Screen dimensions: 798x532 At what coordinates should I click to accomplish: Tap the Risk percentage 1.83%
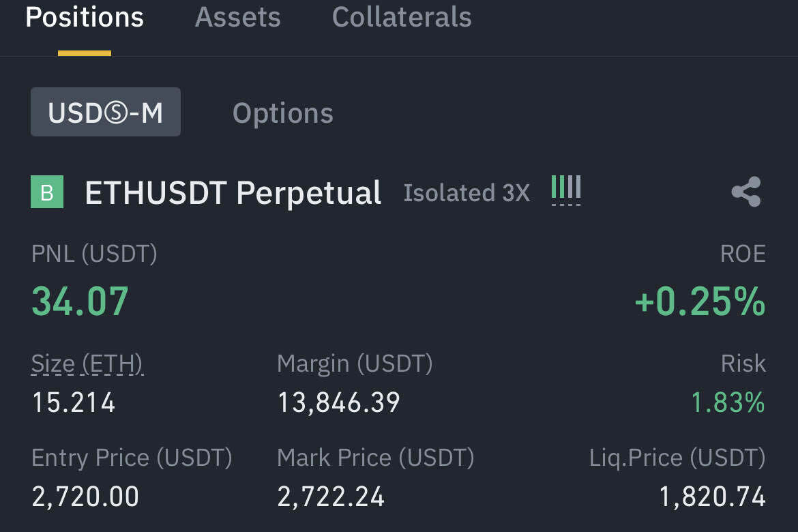(x=728, y=403)
